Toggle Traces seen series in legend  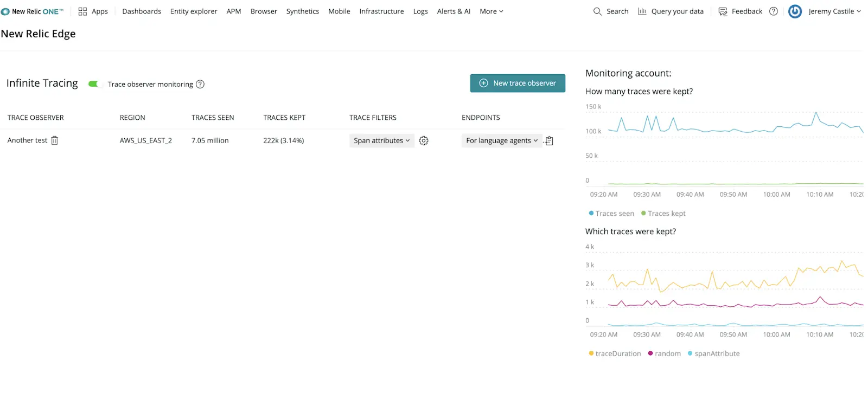[611, 214]
